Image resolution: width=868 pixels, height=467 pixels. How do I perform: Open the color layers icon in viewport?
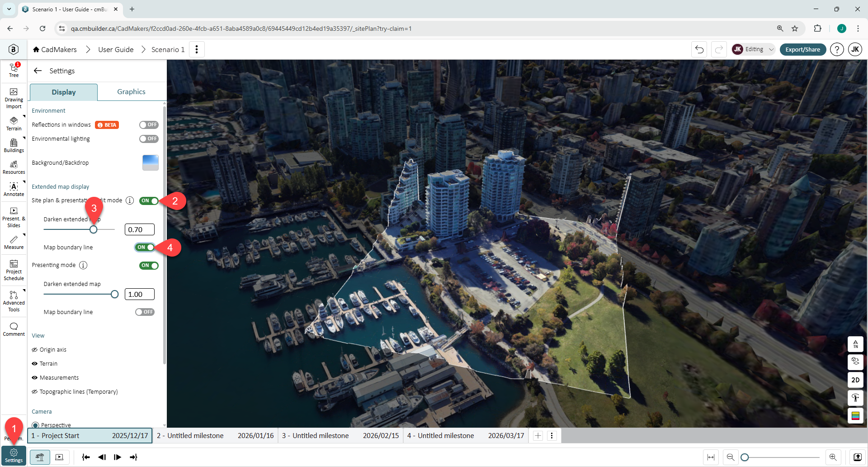point(855,415)
